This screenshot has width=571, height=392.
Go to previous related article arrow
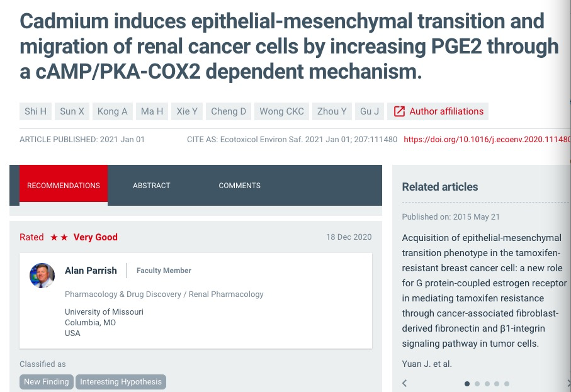(405, 383)
